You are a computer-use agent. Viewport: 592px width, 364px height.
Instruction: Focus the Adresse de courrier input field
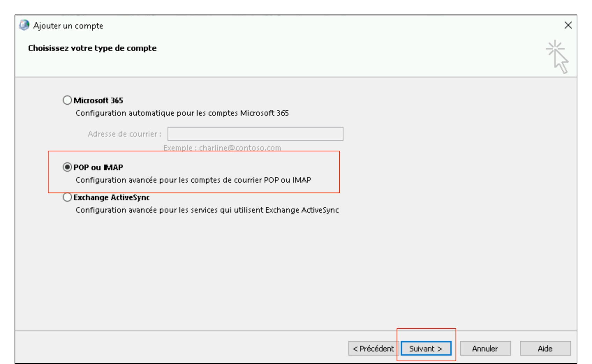255,134
